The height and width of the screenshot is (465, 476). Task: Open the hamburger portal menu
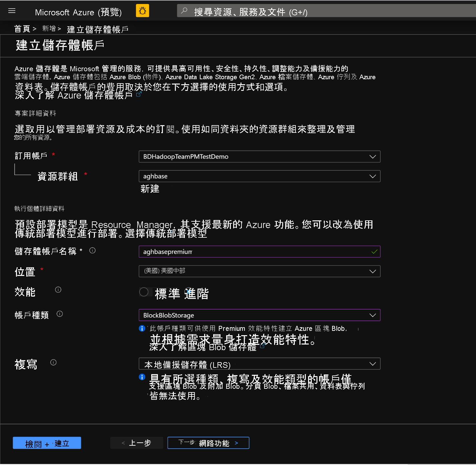(x=12, y=11)
